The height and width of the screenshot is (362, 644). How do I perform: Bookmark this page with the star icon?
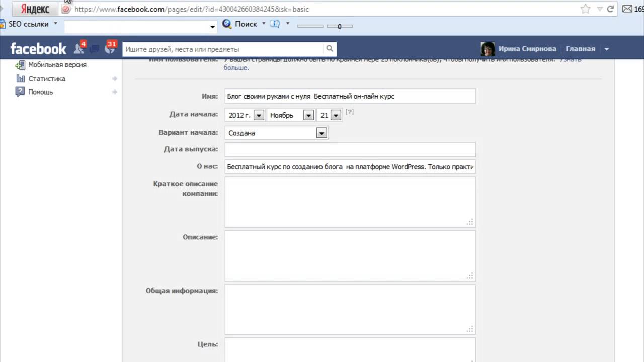[x=585, y=9]
